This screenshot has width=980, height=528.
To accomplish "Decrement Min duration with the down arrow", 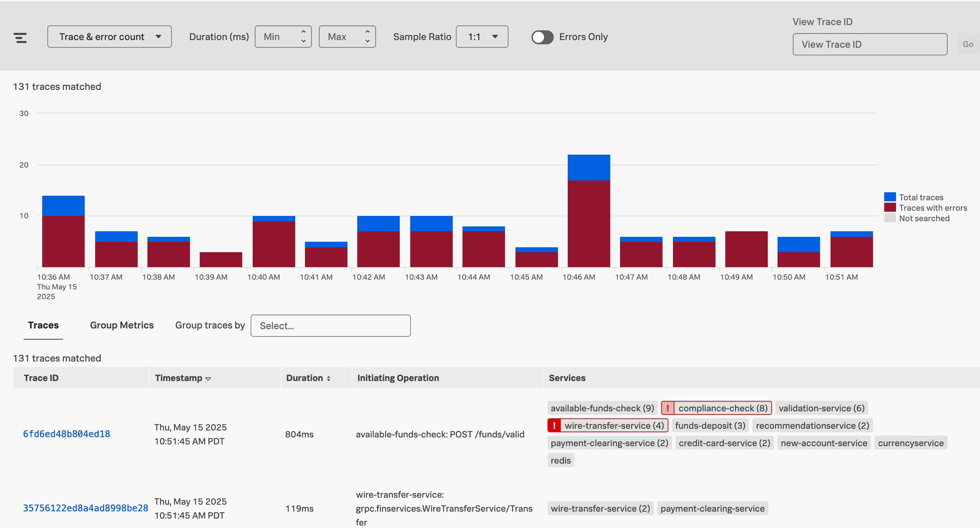I will (303, 41).
